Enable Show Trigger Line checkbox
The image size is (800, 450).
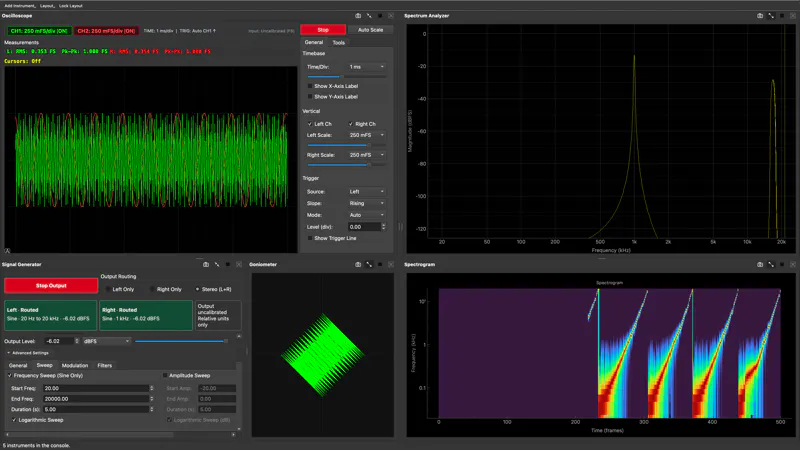(310, 238)
